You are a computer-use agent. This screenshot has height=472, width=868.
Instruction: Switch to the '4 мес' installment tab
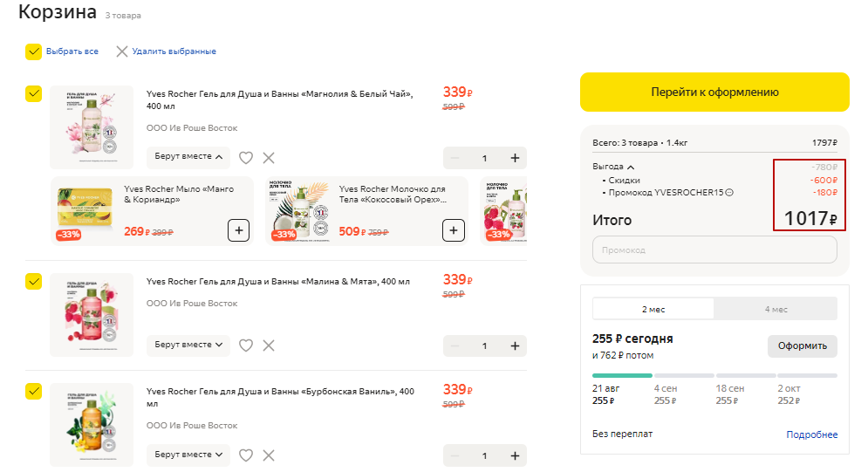coord(776,309)
